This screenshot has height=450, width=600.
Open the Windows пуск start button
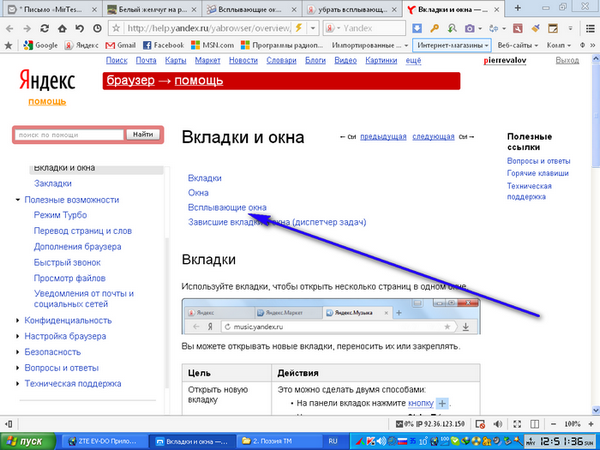[x=28, y=442]
